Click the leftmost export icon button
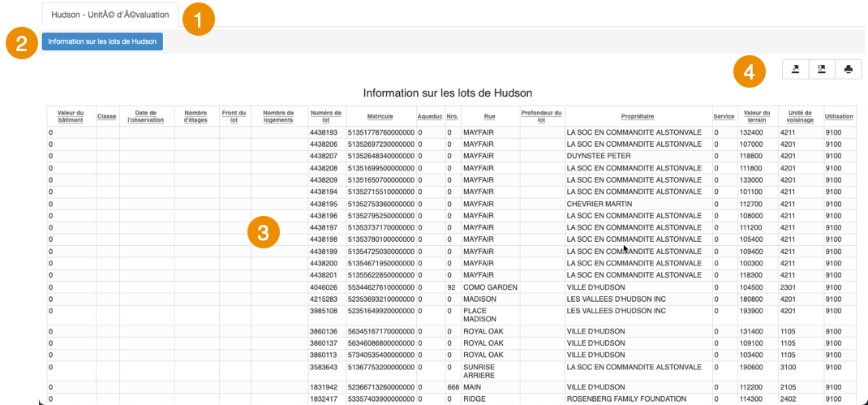The width and height of the screenshot is (868, 405). [x=796, y=69]
